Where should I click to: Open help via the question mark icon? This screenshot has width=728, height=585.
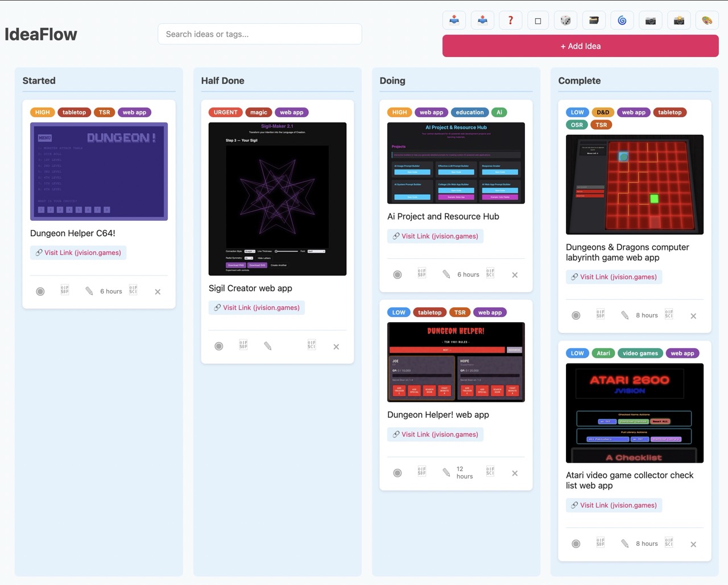(510, 20)
